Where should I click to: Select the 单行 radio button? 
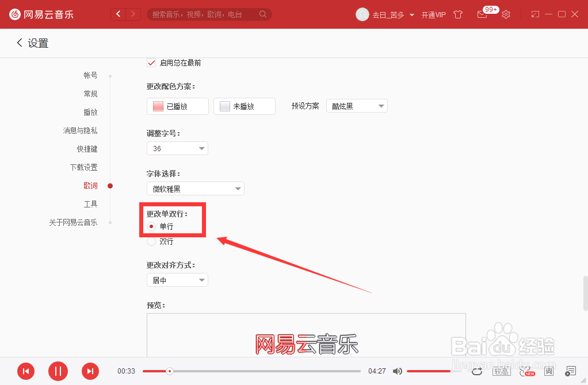(151, 226)
